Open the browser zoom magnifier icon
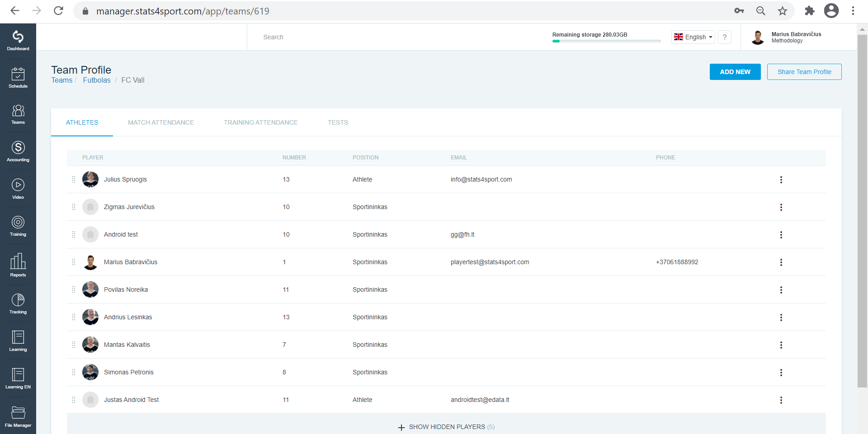 pos(761,11)
